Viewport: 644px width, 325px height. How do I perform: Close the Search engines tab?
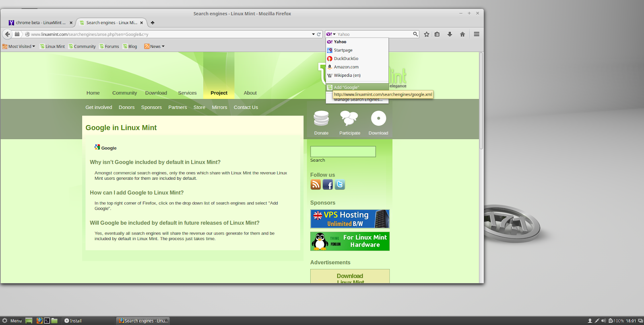pos(141,23)
